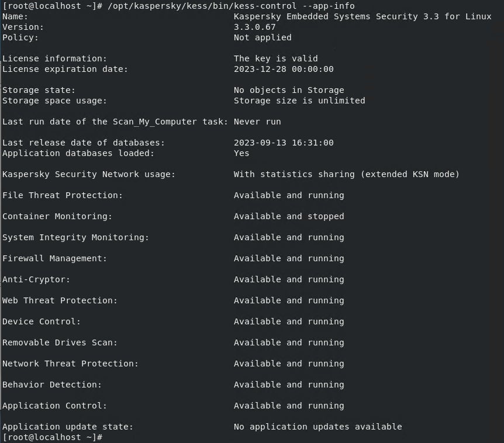Click the version number 3.3.0.67
Viewport: 504px width, 443px height.
pyautogui.click(x=254, y=27)
